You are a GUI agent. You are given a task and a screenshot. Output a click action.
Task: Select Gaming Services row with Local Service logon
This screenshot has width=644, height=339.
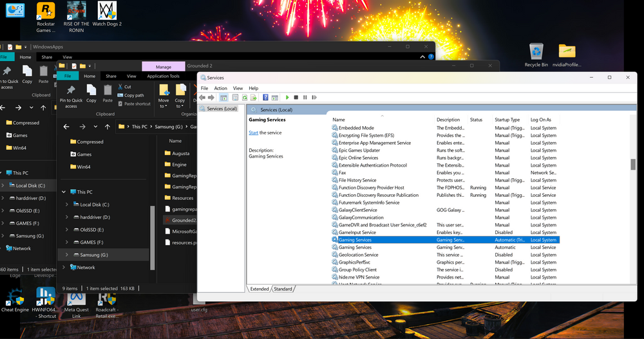point(445,248)
